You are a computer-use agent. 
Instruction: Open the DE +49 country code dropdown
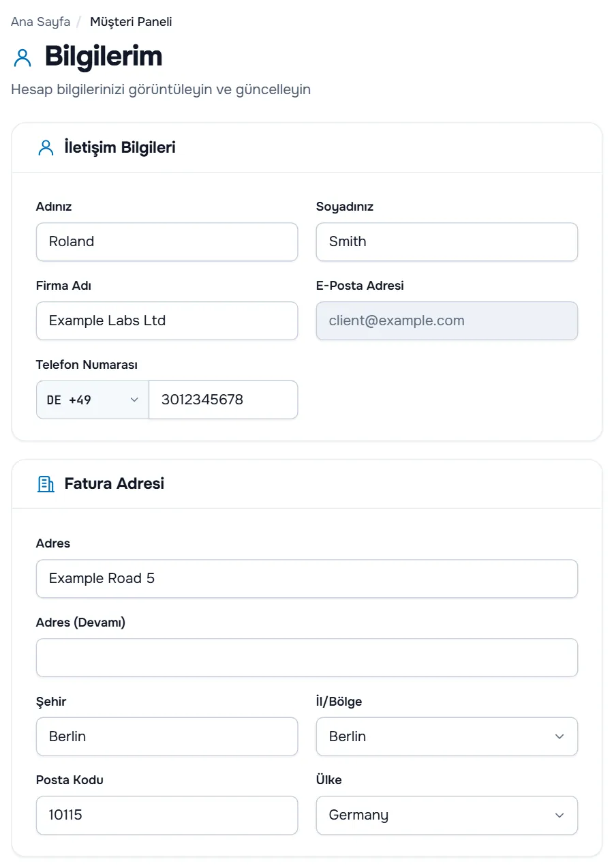[x=93, y=400]
